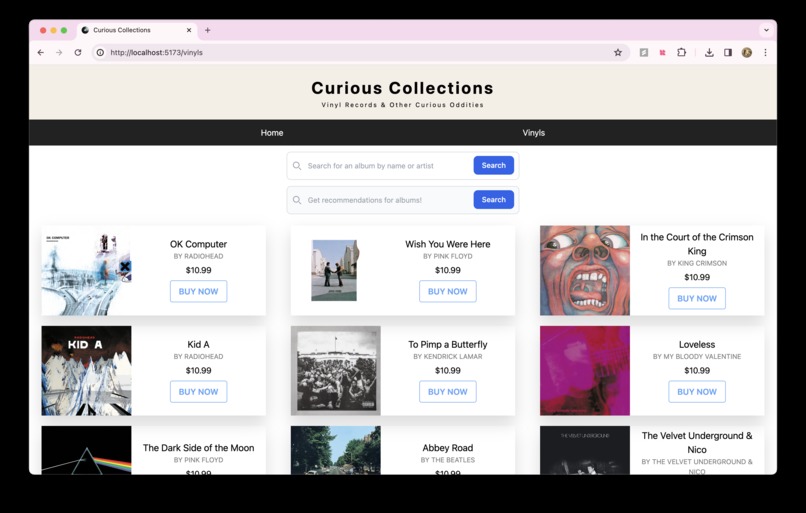Reload the page with the refresh icon
806x513 pixels.
click(x=78, y=52)
